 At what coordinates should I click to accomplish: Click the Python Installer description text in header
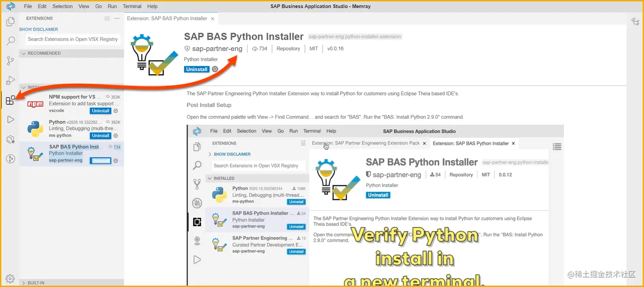point(201,59)
